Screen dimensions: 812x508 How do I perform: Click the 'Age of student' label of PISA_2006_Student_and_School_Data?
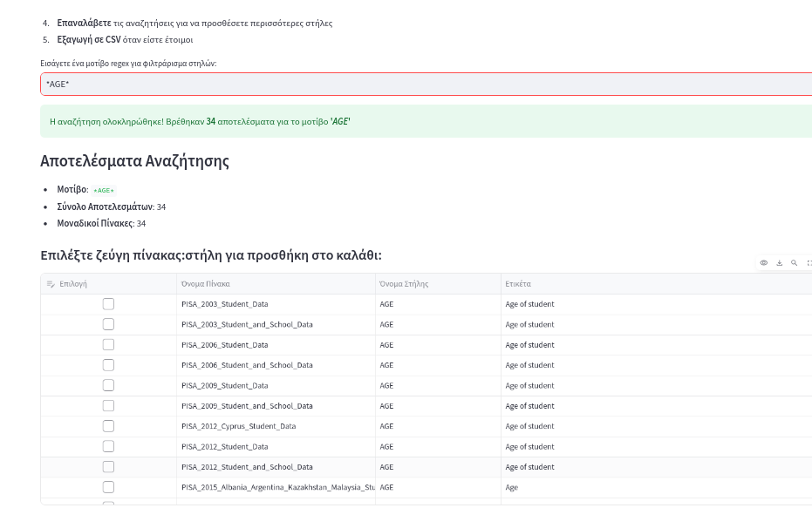click(x=529, y=365)
